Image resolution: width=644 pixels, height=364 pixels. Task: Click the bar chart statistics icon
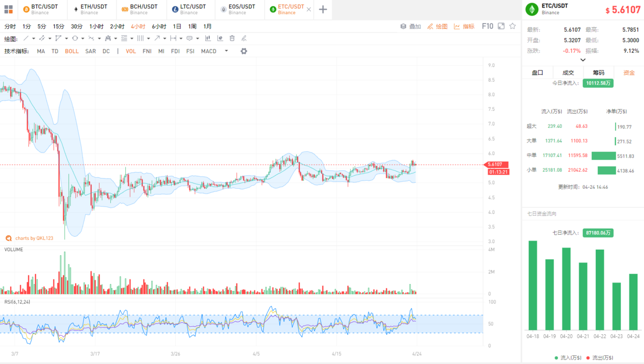click(x=208, y=38)
